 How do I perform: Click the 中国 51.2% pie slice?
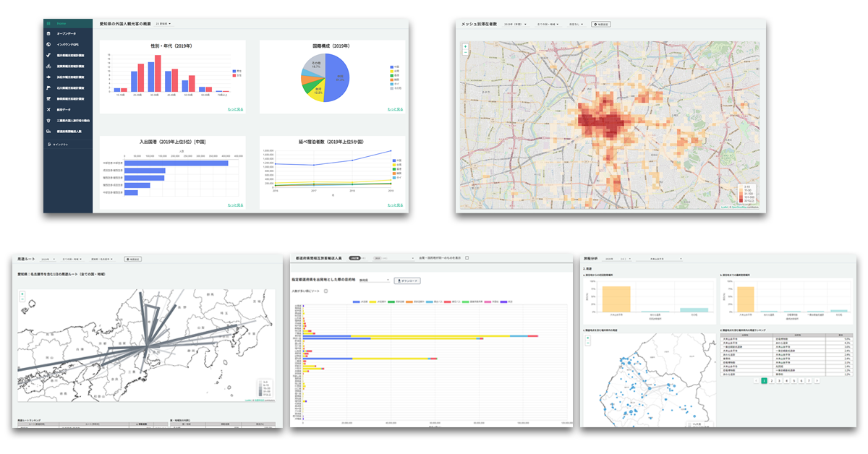(339, 78)
